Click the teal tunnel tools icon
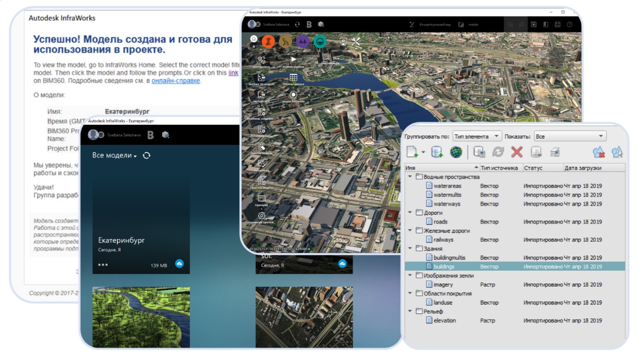 click(x=320, y=42)
